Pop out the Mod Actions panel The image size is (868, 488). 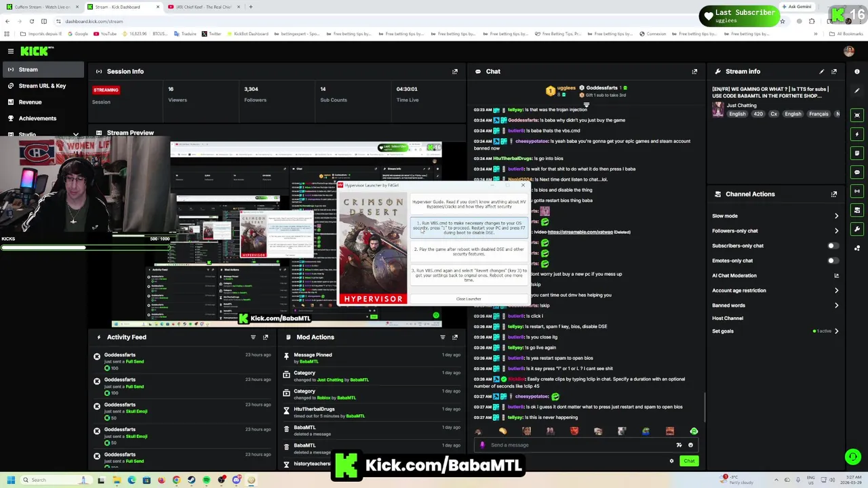(455, 337)
